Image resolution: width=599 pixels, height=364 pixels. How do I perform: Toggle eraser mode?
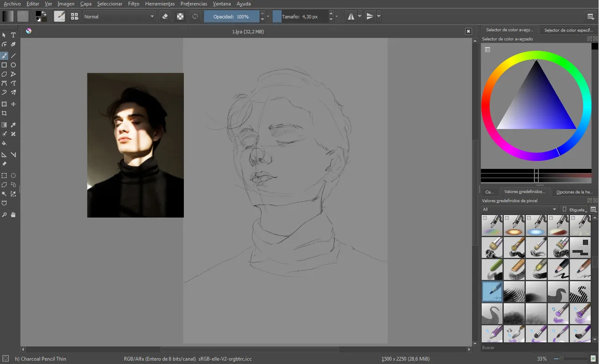click(x=165, y=16)
